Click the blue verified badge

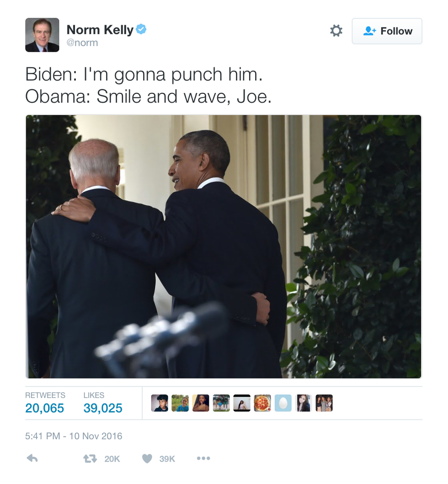tap(141, 29)
